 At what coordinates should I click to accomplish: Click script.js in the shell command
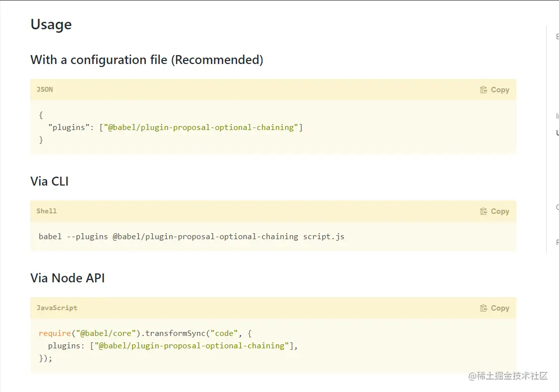[324, 237]
